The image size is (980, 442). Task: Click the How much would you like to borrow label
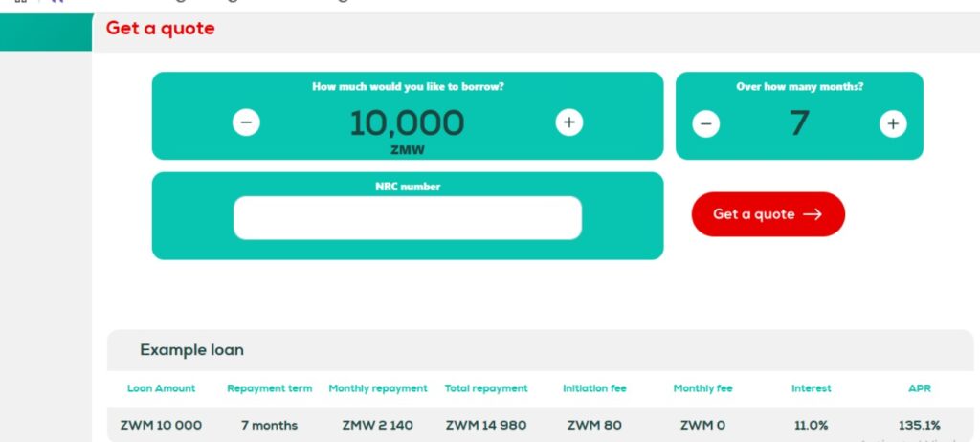coord(408,87)
